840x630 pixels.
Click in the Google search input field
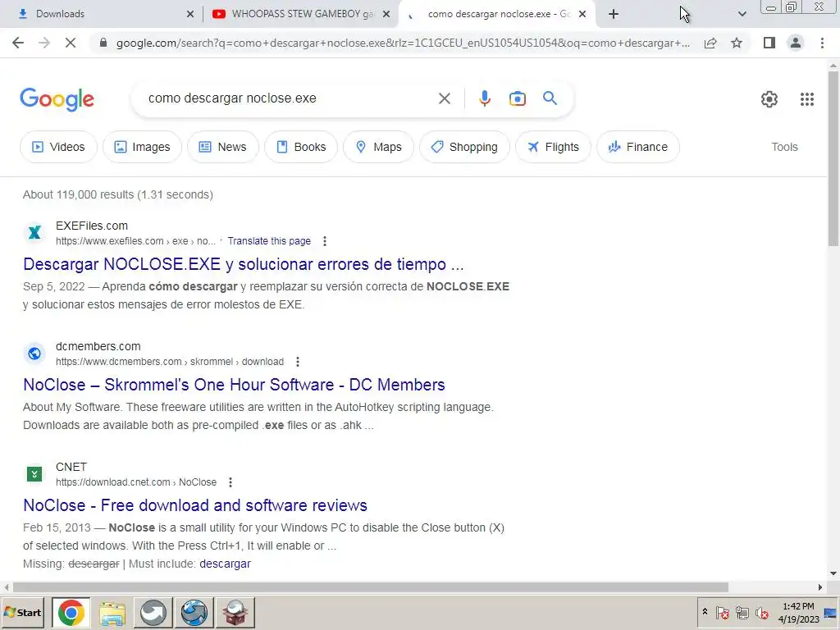pos(290,98)
